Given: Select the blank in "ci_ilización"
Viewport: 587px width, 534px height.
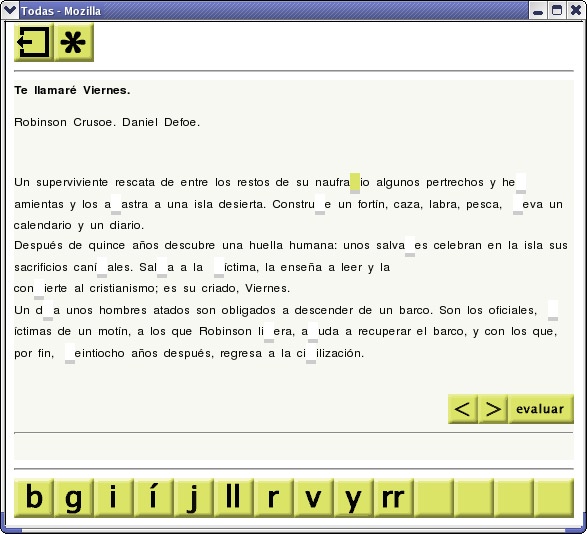Looking at the screenshot, I should [x=311, y=354].
